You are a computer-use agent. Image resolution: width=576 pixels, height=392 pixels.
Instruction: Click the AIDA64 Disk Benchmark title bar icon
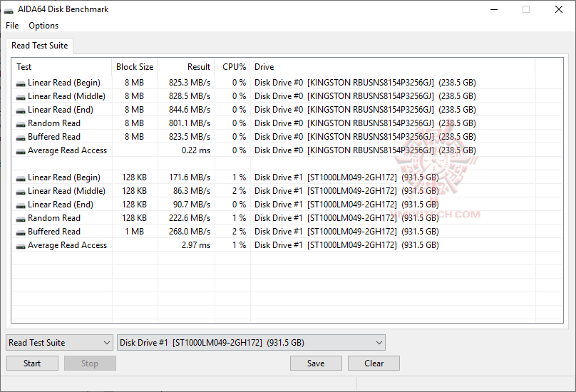(x=9, y=10)
